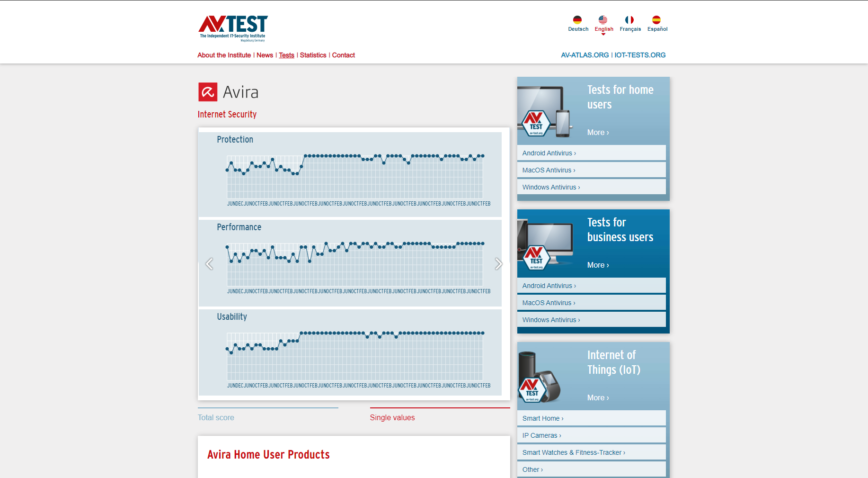Click the Usability chart title
868x478 pixels.
(232, 317)
